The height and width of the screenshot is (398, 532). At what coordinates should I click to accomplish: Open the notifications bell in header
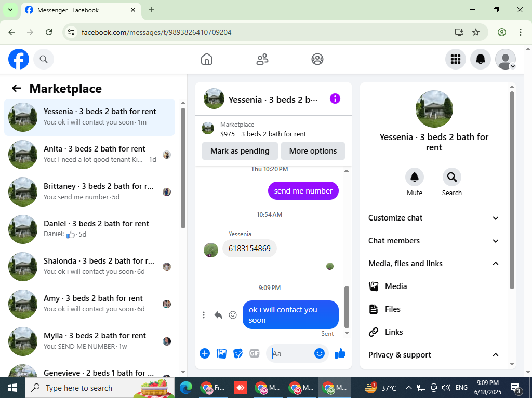pyautogui.click(x=481, y=59)
